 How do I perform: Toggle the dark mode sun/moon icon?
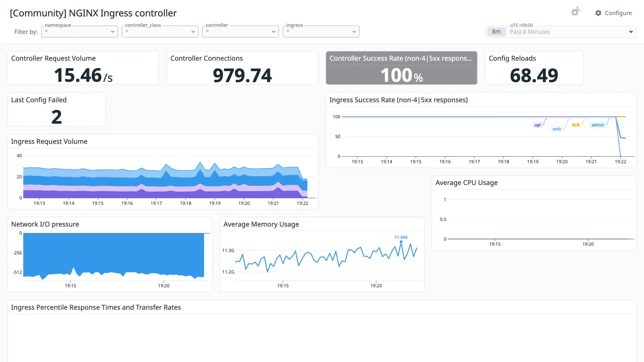click(x=576, y=12)
